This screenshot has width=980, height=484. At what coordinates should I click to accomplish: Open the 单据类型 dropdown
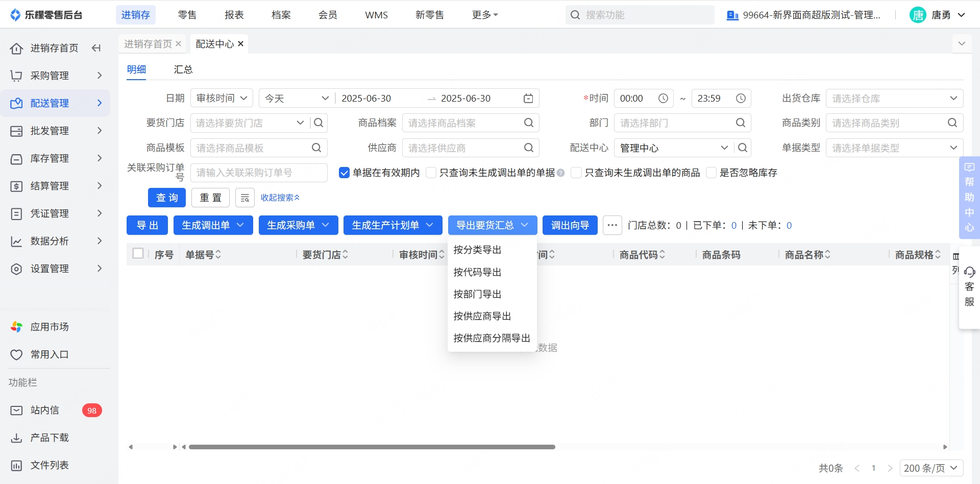tap(894, 148)
